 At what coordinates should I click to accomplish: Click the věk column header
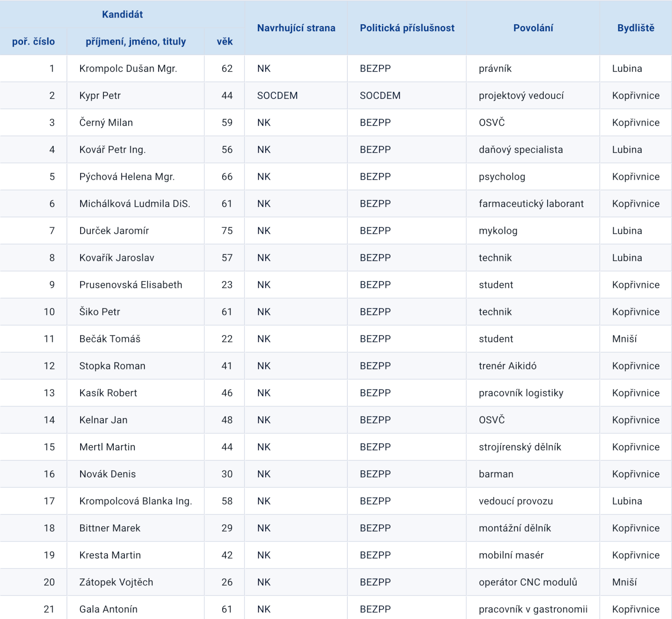click(x=224, y=41)
